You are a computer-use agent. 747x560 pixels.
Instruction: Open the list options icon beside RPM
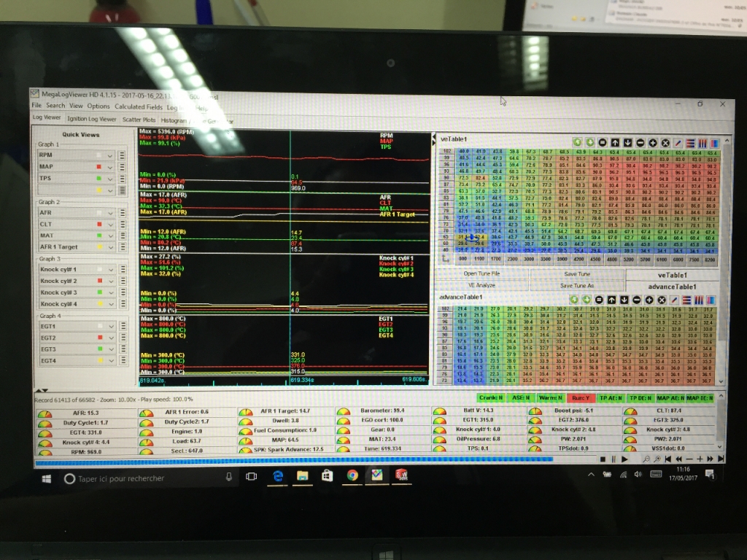point(122,155)
